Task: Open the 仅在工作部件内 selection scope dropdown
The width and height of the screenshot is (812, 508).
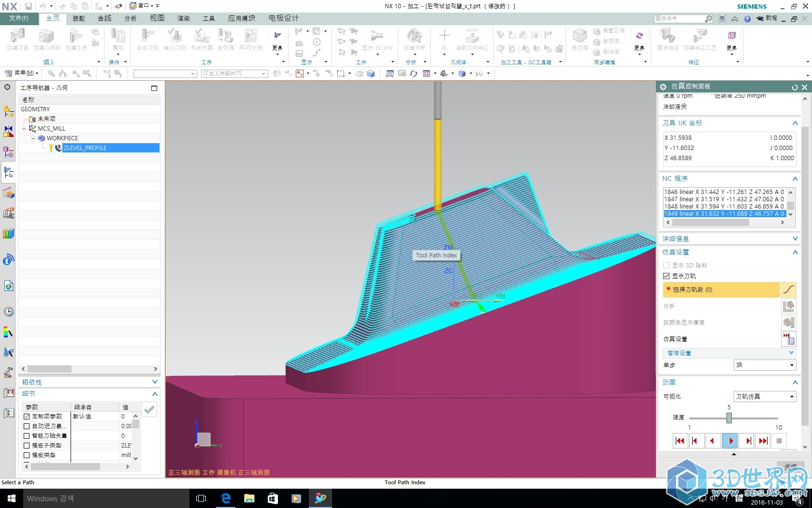Action: 234,74
